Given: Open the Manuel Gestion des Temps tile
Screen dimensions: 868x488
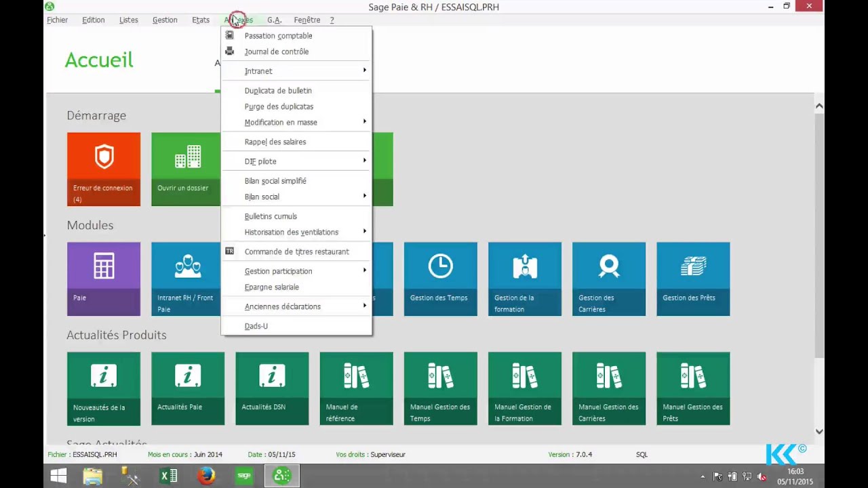Looking at the screenshot, I should (441, 389).
